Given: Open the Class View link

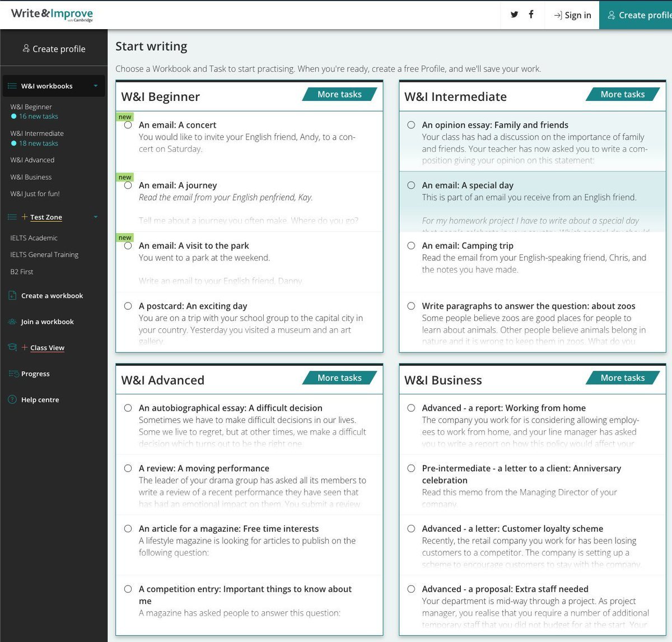Looking at the screenshot, I should [x=47, y=347].
